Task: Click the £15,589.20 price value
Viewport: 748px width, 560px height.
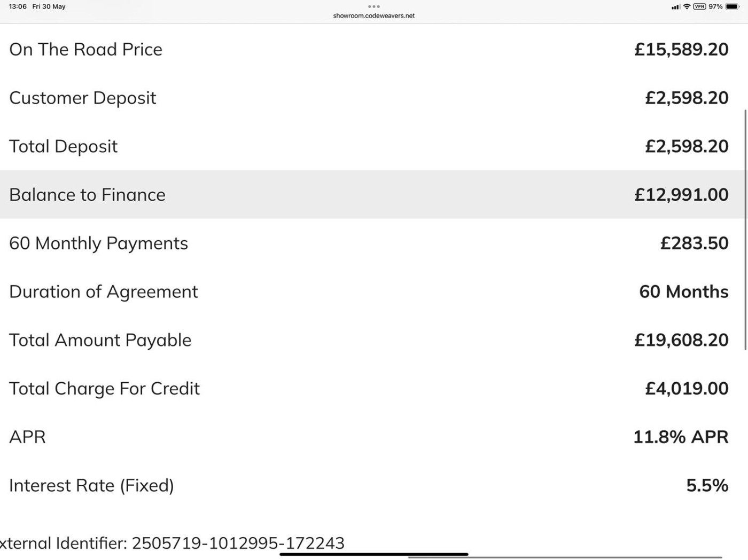Action: 681,49
